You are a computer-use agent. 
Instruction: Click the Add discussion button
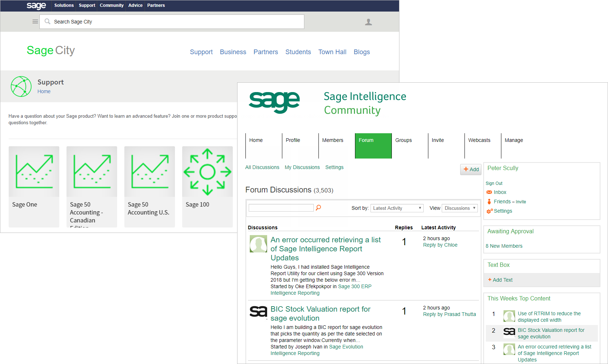click(x=471, y=169)
